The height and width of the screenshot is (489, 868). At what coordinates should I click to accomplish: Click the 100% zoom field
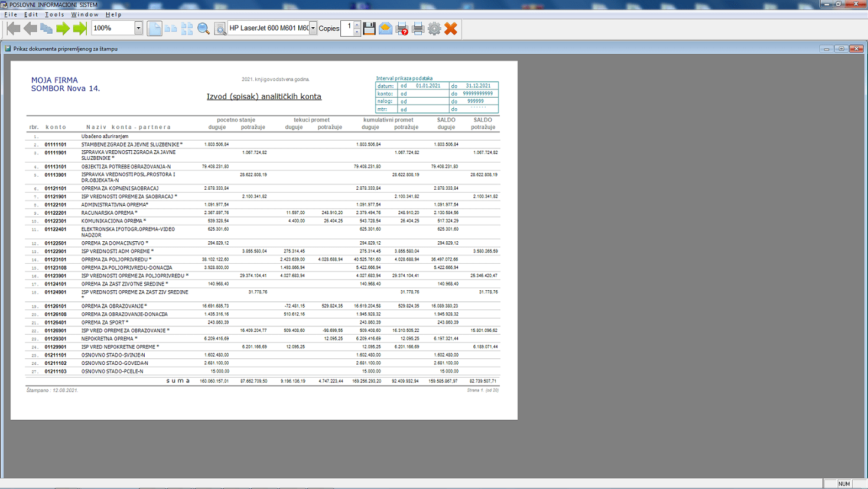[113, 28]
